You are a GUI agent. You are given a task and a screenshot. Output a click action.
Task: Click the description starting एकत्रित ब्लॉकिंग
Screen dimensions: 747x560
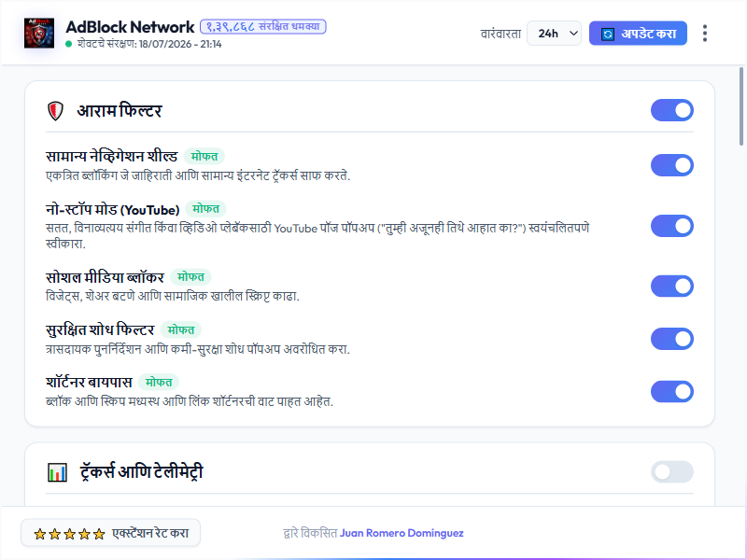pos(198,175)
